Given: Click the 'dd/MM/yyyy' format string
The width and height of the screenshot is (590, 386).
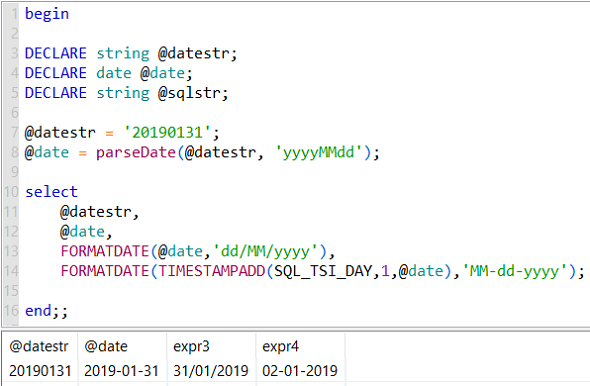Looking at the screenshot, I should [x=265, y=251].
